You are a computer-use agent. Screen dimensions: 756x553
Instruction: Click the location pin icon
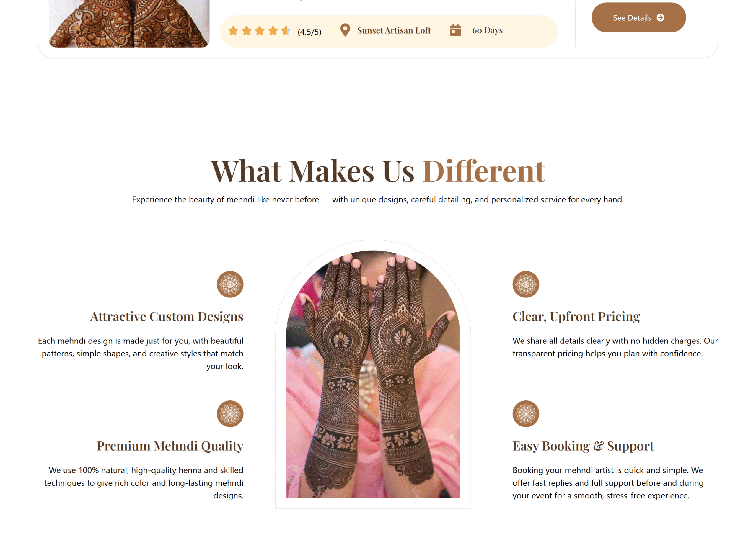click(345, 30)
